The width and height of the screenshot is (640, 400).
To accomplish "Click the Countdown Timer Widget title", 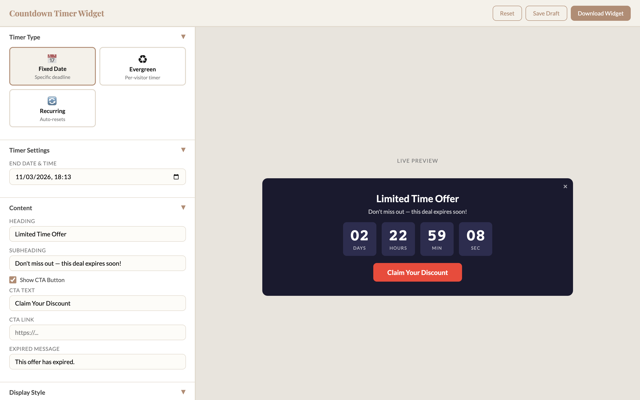I will point(56,13).
